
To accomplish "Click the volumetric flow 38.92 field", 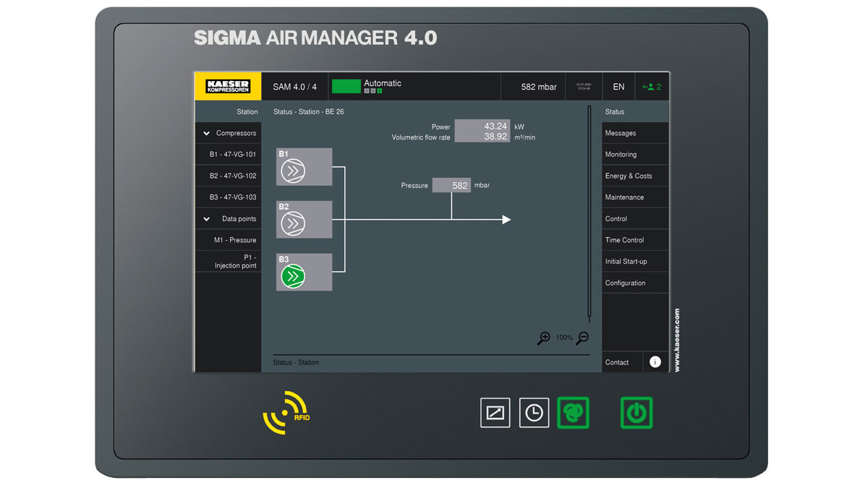I will click(482, 137).
